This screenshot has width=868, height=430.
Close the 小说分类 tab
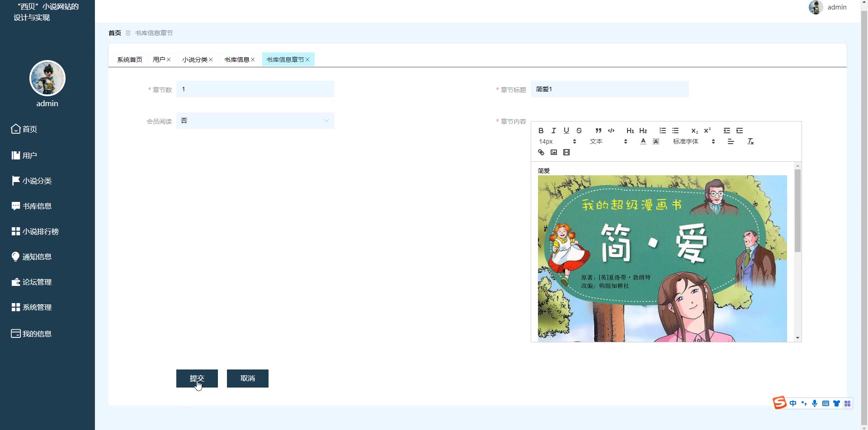pos(211,60)
